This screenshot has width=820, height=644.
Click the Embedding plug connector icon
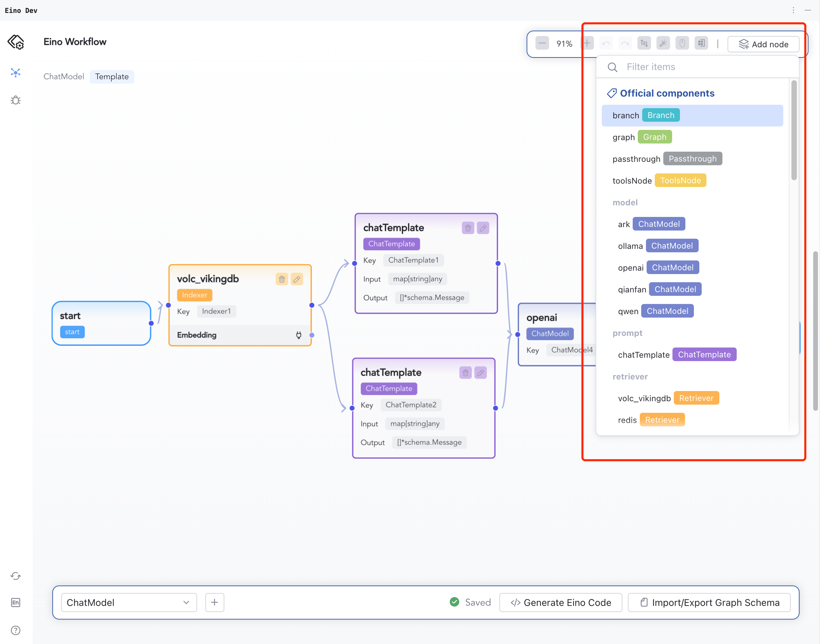point(298,335)
